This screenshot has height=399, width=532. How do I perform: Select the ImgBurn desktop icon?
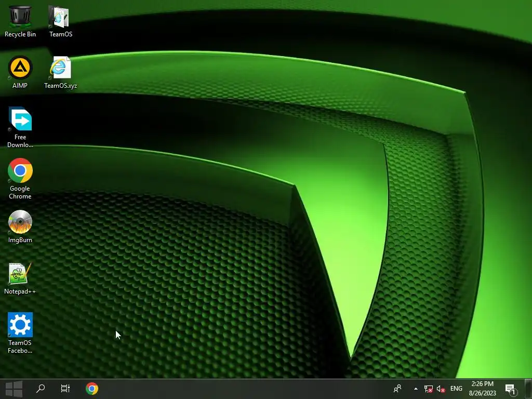(x=20, y=227)
